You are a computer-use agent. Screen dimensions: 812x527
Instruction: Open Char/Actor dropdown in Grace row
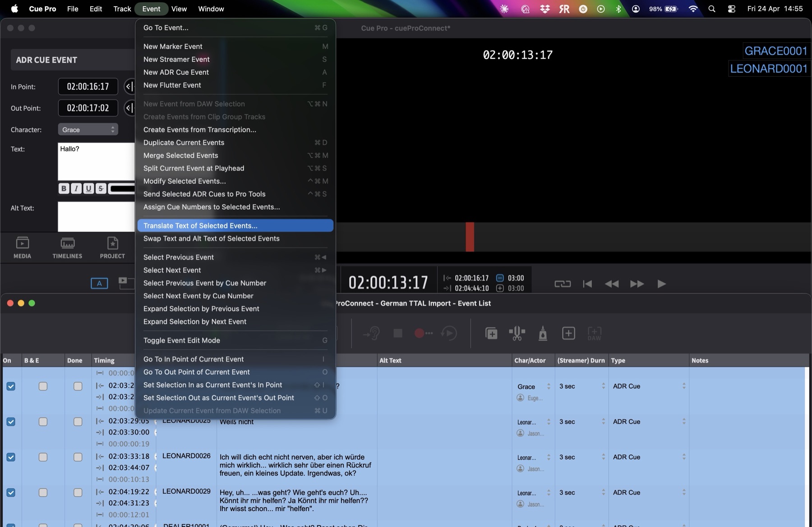pos(534,386)
